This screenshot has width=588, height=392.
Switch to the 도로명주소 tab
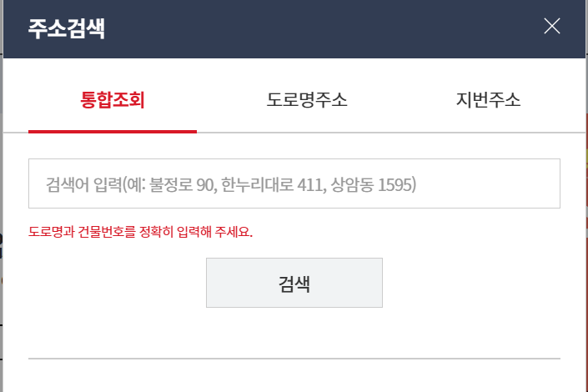(307, 100)
